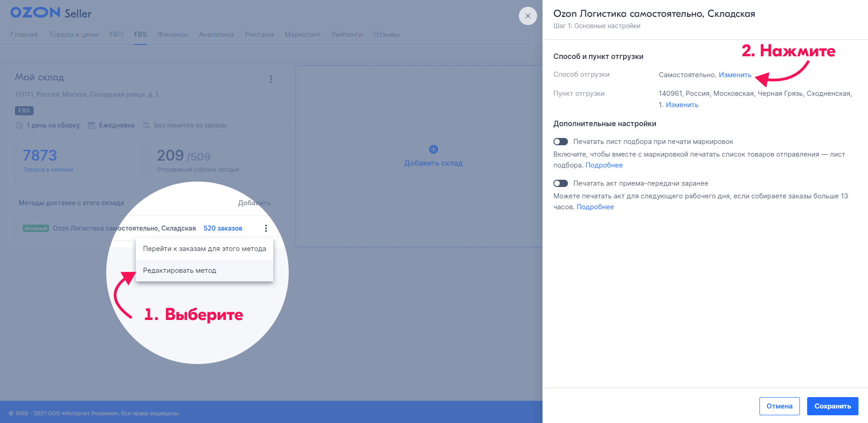
Task: Open Мой склад three-dot menu
Action: click(271, 79)
